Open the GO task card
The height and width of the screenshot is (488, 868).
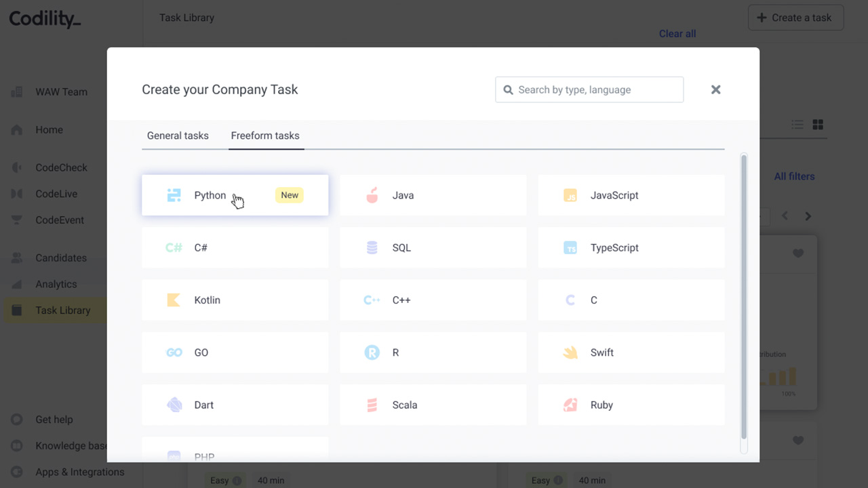click(235, 352)
